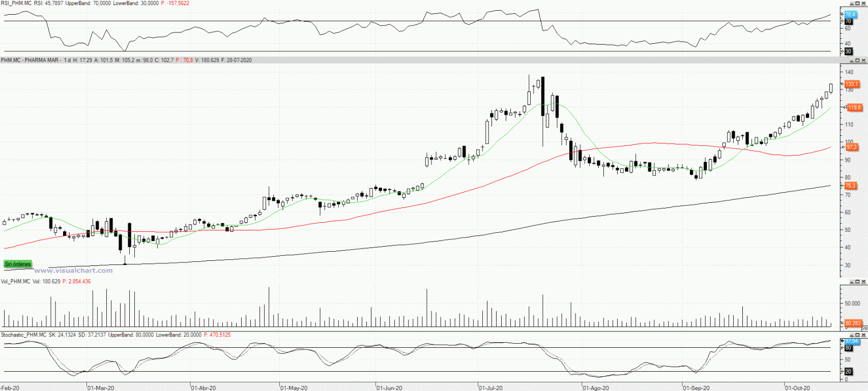Close the Stochastic_PHM.MC panel

click(863, 335)
